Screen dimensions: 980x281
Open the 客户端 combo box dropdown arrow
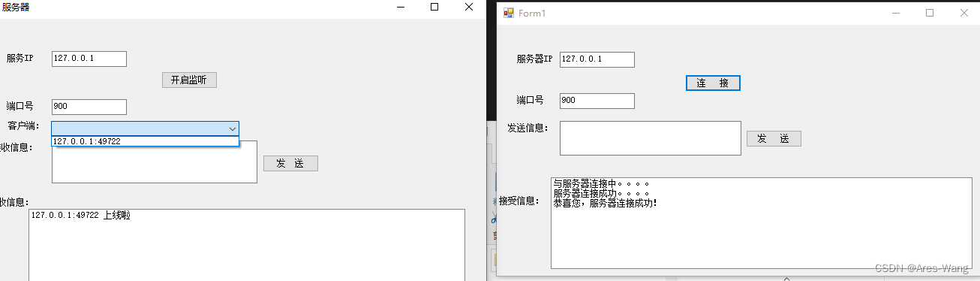[x=232, y=128]
